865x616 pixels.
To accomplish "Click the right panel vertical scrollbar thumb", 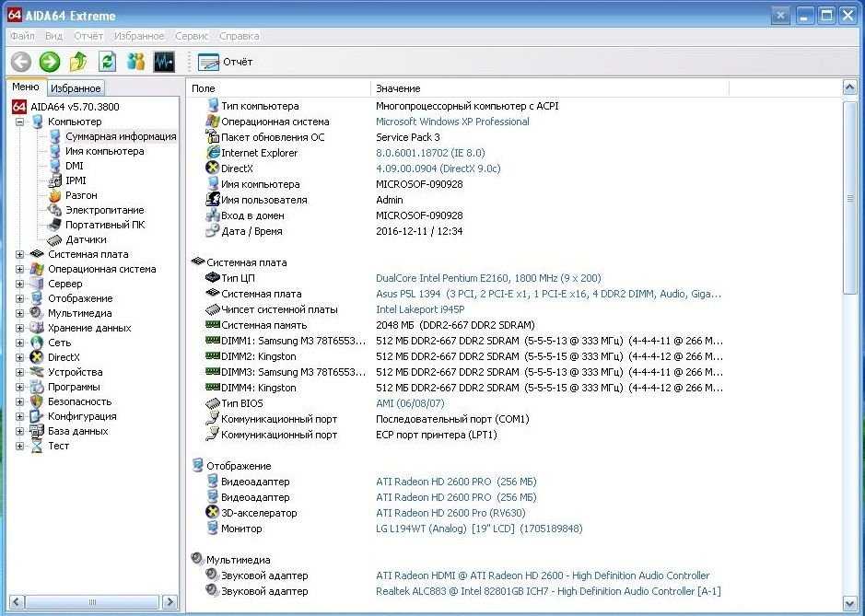I will coord(849,198).
